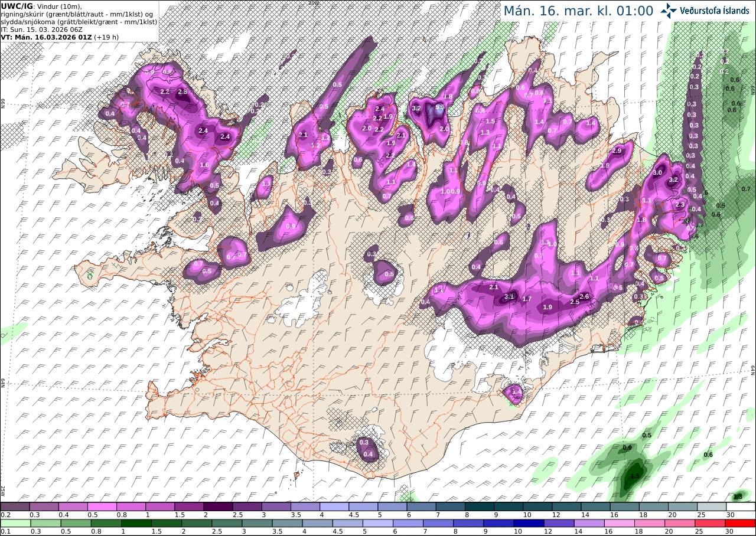Click the Veðurstofa Íslands logo emblem
Screen dimensions: 756x536
(x=669, y=11)
